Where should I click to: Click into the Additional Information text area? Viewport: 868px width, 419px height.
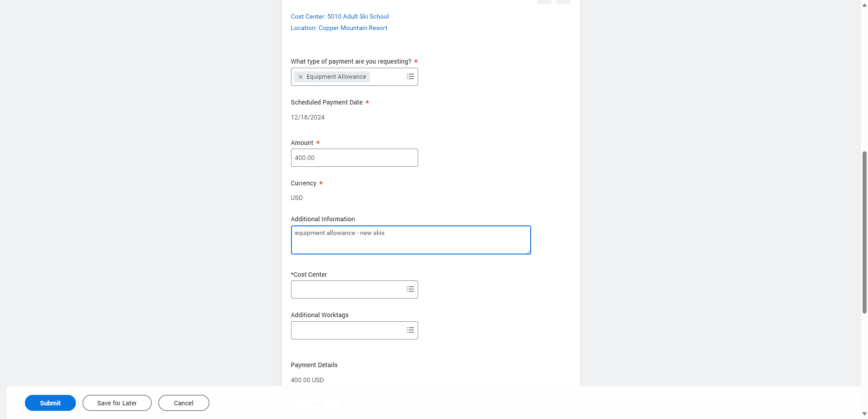point(411,240)
